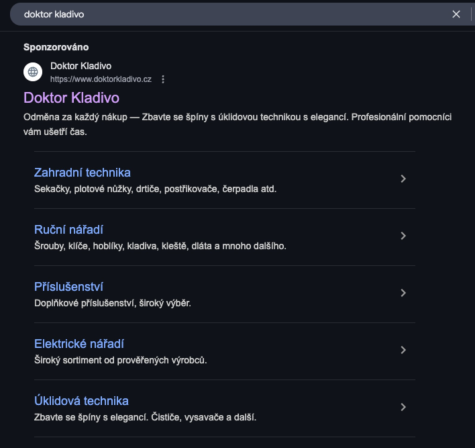Click the text 'Zbavte se špíny s elegancí. Čističe...'
Screen dimensions: 475x448
point(145,417)
